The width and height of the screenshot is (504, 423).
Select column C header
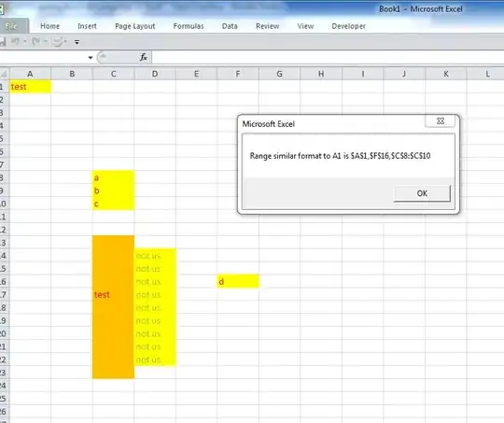coord(114,74)
